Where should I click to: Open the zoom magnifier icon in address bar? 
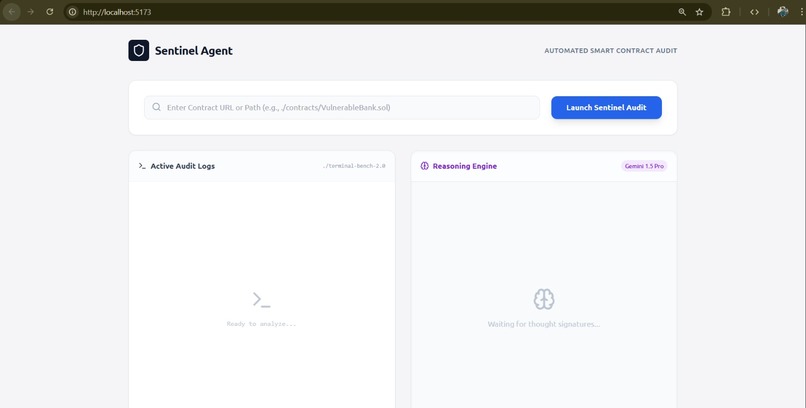[x=682, y=12]
